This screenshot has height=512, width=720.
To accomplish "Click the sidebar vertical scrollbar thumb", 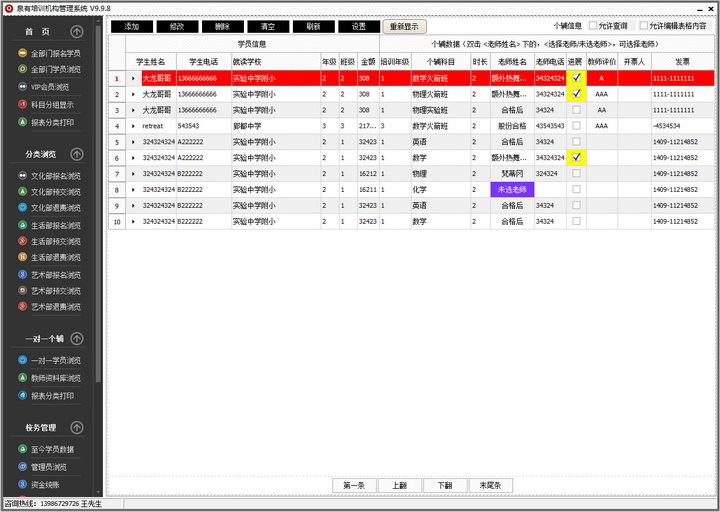I will [x=98, y=202].
